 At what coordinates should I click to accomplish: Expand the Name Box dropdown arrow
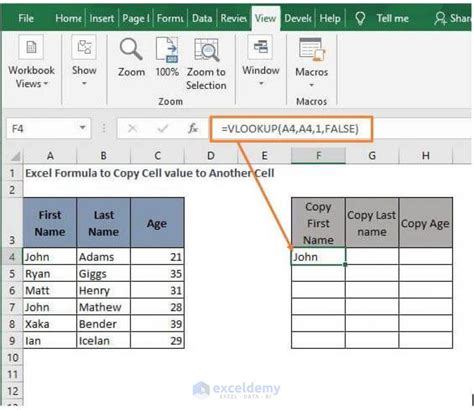tap(82, 128)
